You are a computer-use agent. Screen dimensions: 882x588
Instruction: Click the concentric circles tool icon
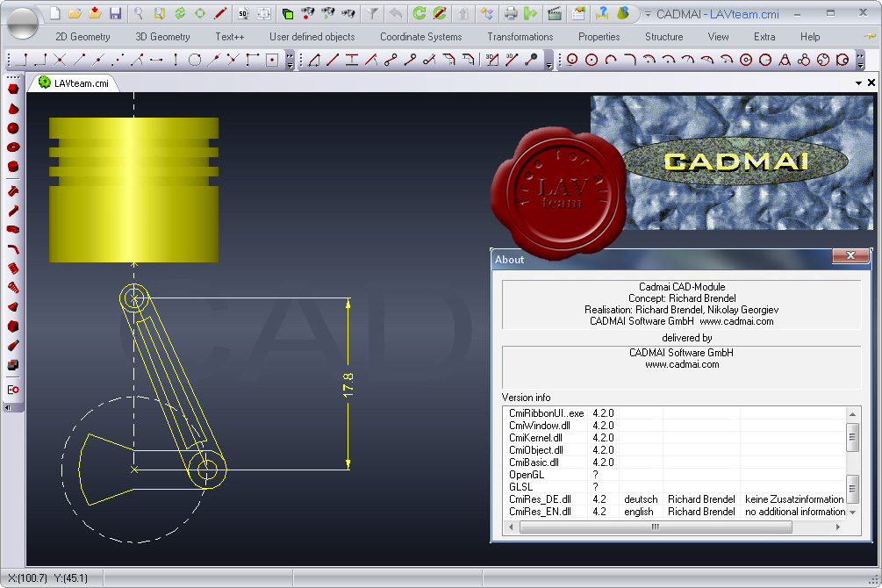point(746,60)
